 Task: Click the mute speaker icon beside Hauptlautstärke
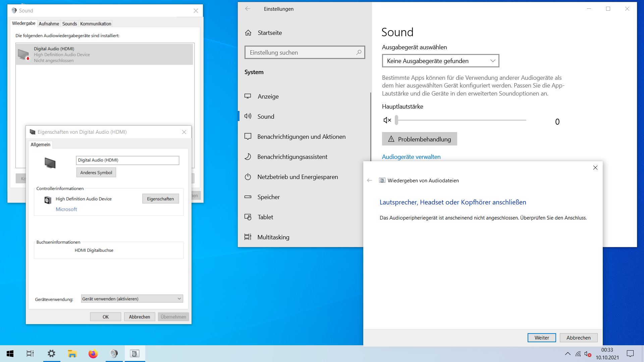pos(387,120)
